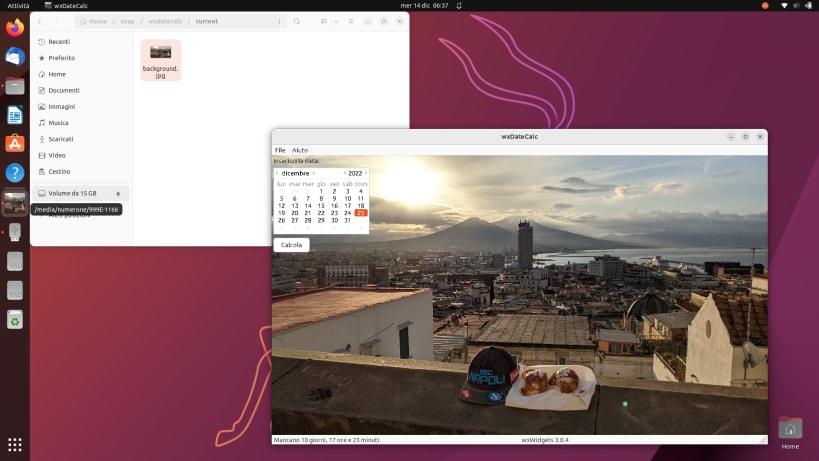Expand the view options dropdown arrow
Screen dimensions: 819x461
[336, 21]
